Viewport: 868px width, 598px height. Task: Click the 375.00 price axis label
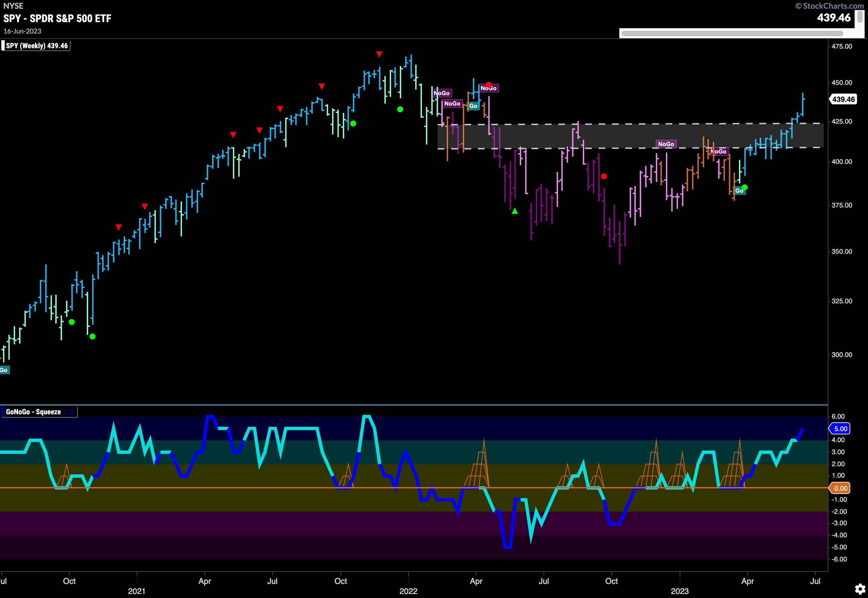(842, 205)
